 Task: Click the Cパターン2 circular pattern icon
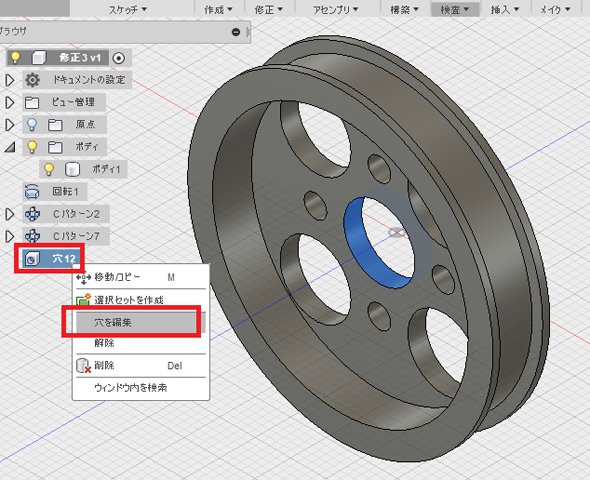[32, 214]
